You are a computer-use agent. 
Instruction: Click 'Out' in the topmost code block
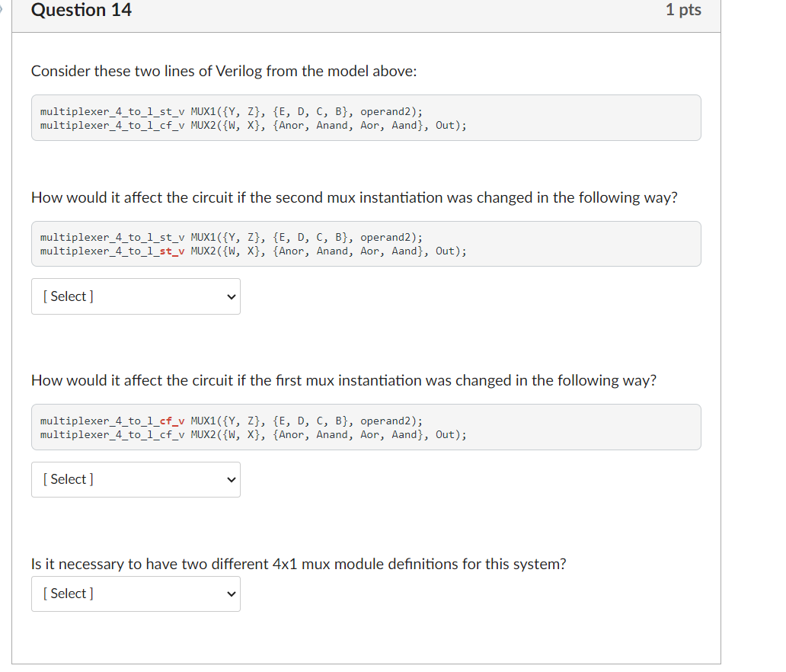point(445,125)
